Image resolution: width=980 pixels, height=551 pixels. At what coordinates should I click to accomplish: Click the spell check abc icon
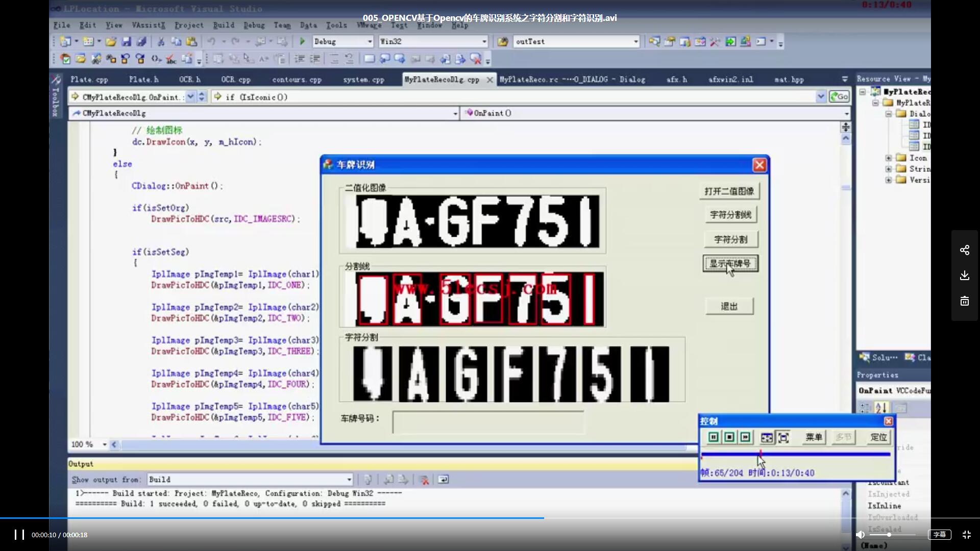click(171, 59)
